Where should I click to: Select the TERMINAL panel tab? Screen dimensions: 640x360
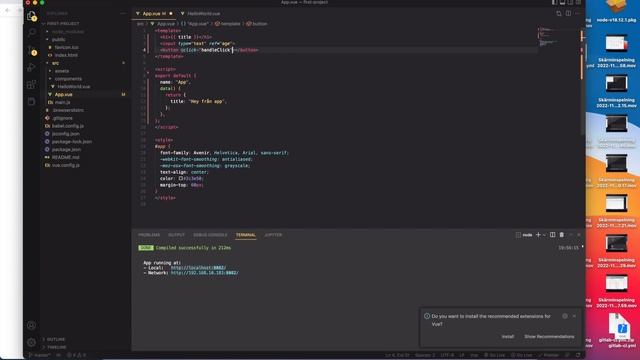click(246, 235)
